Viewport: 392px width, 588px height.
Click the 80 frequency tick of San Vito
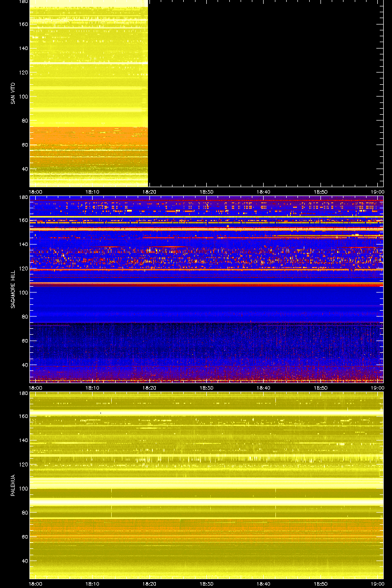pos(25,121)
